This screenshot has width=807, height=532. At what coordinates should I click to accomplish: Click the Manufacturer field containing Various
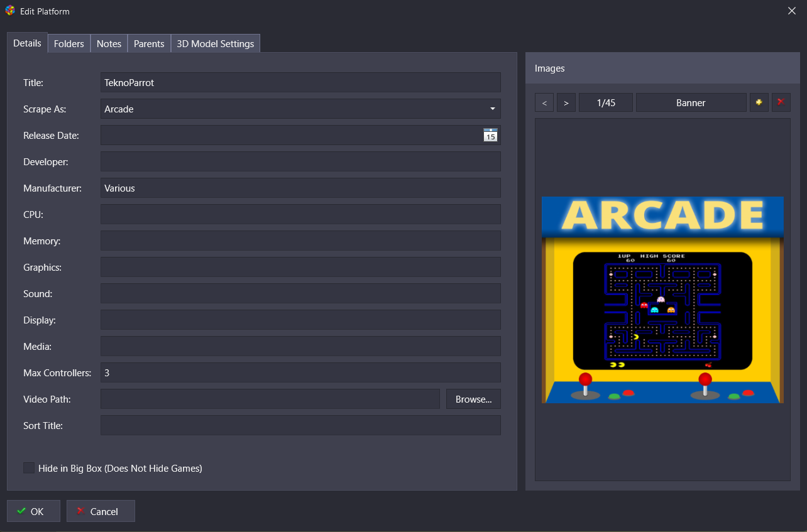pyautogui.click(x=300, y=188)
